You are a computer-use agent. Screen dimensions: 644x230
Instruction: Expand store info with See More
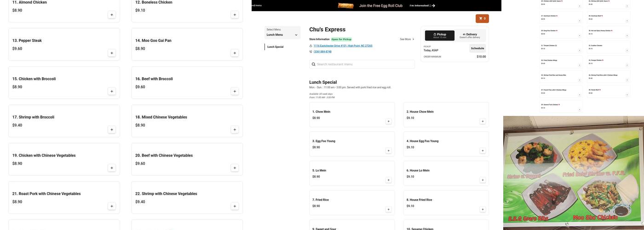click(x=407, y=39)
